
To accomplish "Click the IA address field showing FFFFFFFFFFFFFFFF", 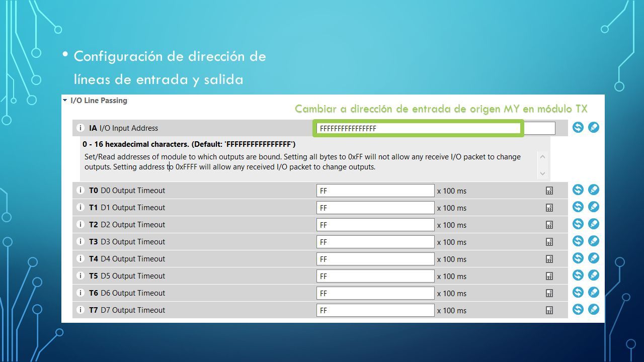I will [436, 128].
